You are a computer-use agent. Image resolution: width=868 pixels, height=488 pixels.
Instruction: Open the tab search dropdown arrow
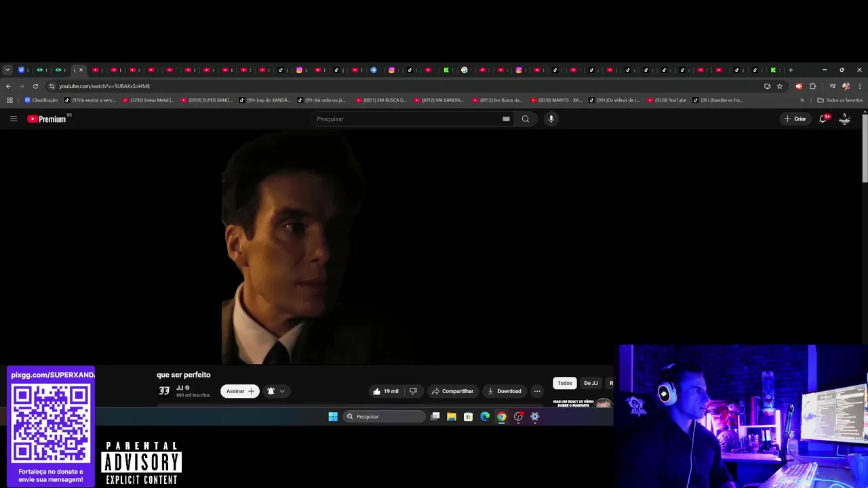[7, 70]
